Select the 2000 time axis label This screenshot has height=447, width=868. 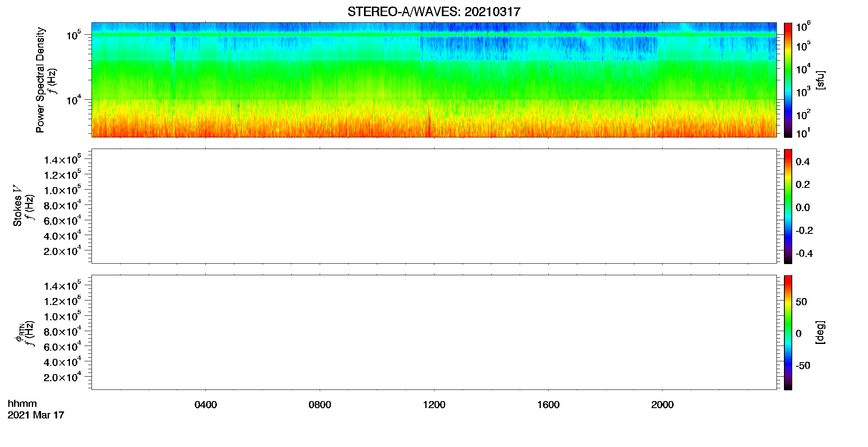point(662,405)
